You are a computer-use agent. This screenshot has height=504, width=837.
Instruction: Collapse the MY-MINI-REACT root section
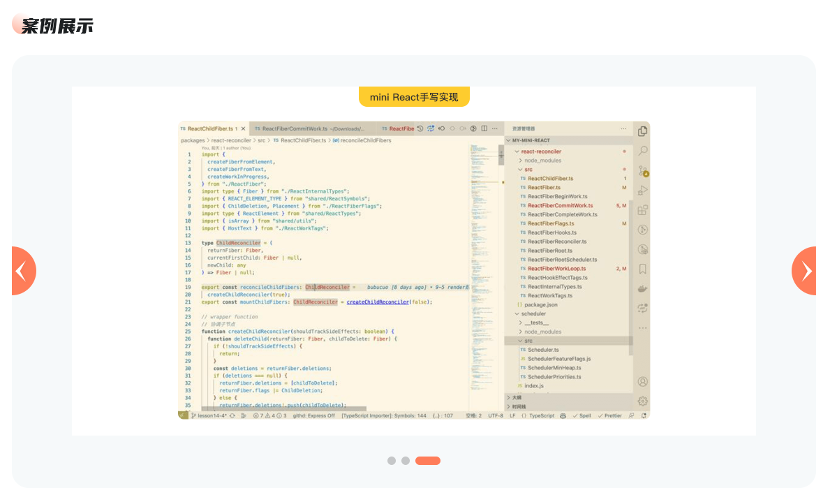coord(568,140)
